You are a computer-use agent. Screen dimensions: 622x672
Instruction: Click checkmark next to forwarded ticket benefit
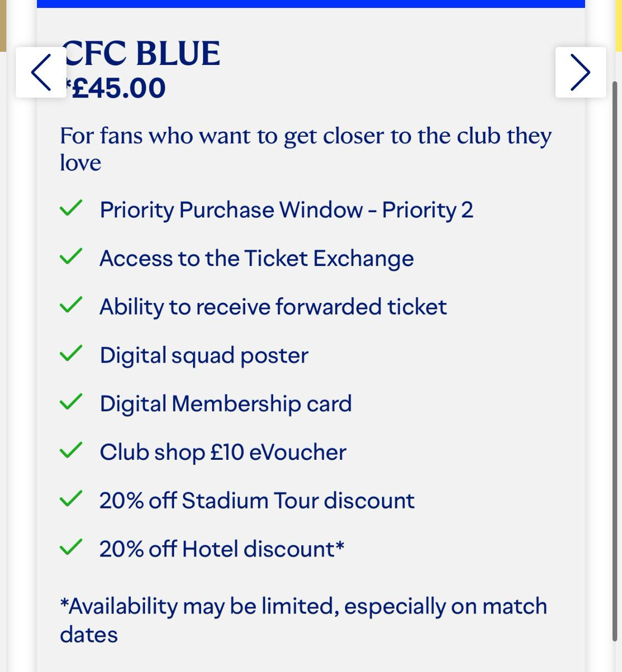pyautogui.click(x=71, y=306)
